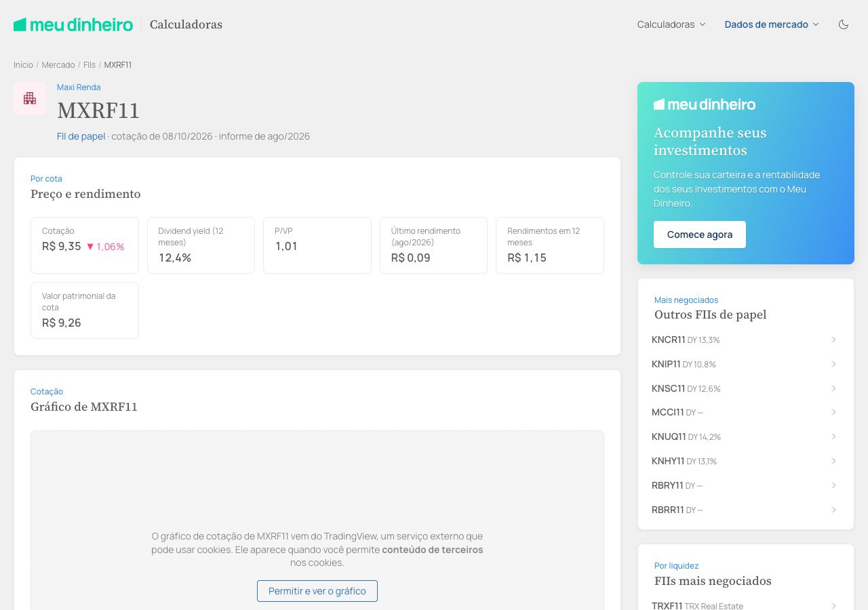The height and width of the screenshot is (610, 868).
Task: Select KNIP11 ticker text
Action: point(666,364)
